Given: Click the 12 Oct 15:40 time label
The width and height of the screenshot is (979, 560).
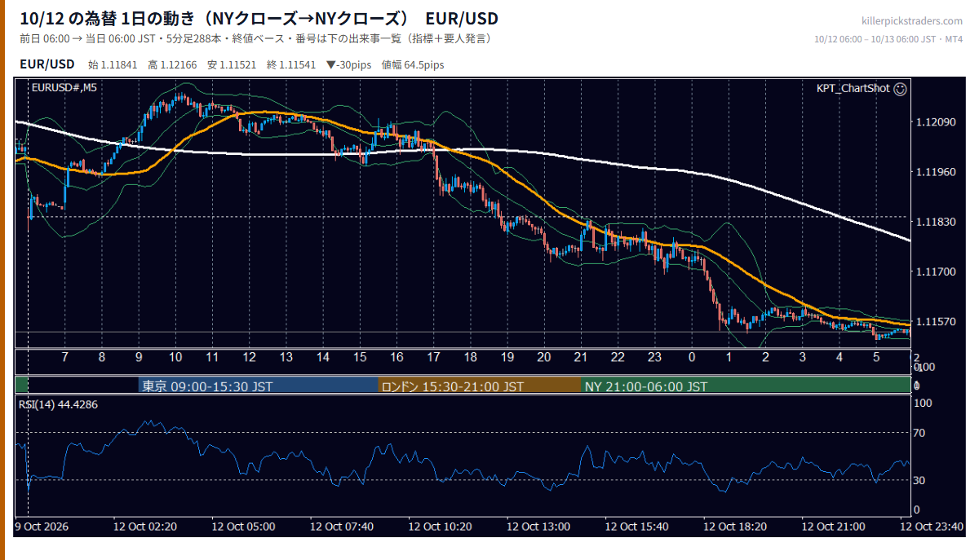Looking at the screenshot, I should [636, 527].
